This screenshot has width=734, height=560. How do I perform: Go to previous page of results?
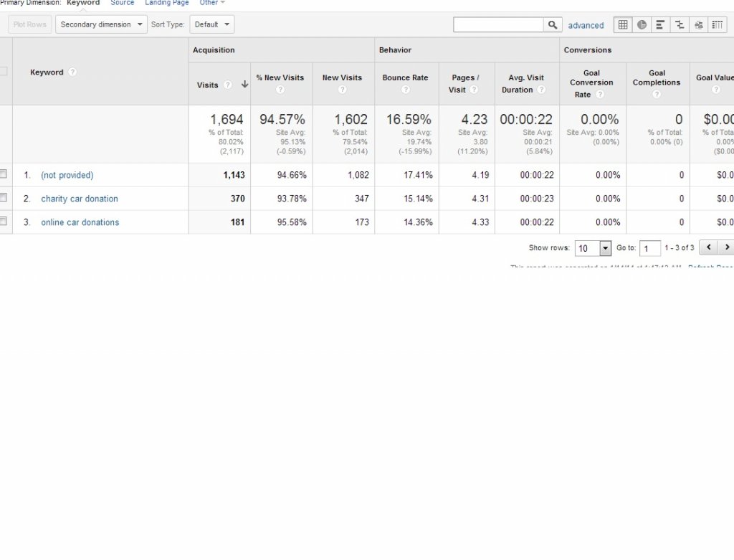coord(708,247)
